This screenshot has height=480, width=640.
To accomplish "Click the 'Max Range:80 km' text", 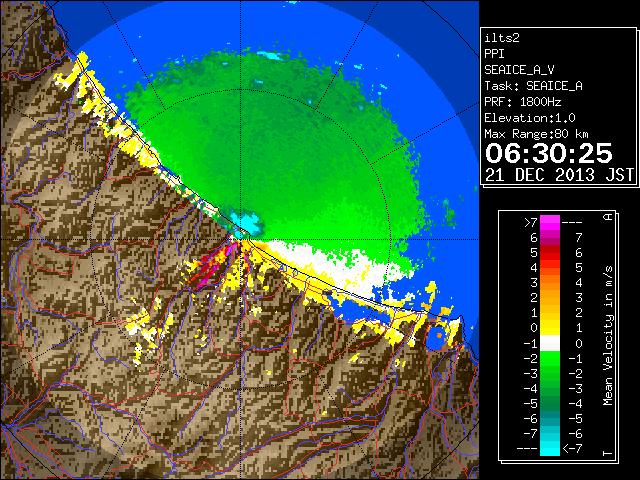I will pyautogui.click(x=537, y=134).
